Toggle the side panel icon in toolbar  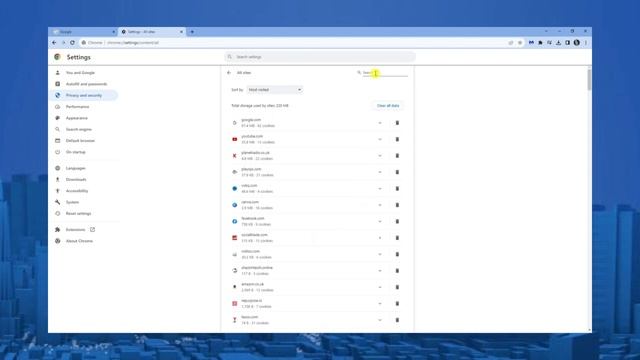click(x=567, y=42)
